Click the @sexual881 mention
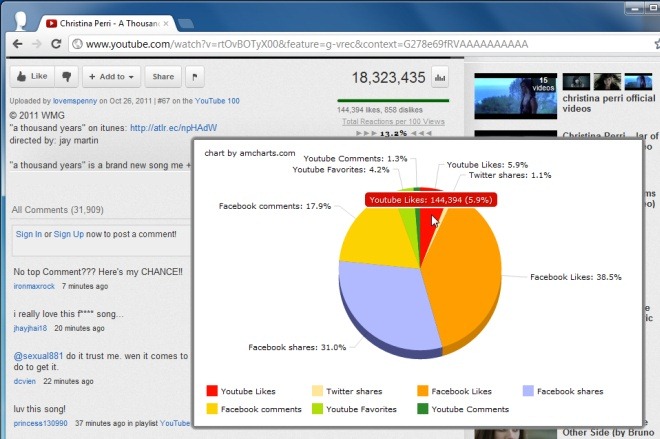Screen dimensions: 660x439 (x=38, y=356)
